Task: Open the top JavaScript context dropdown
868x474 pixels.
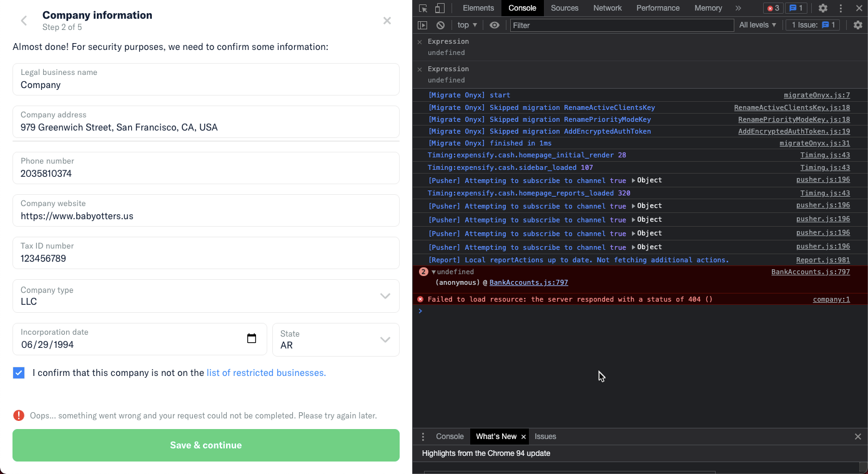Action: coord(467,25)
